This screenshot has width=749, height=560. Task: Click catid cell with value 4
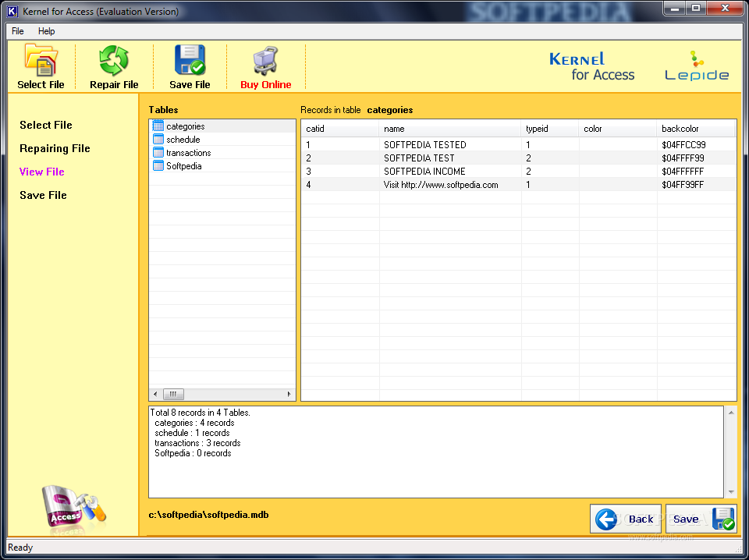coord(340,185)
